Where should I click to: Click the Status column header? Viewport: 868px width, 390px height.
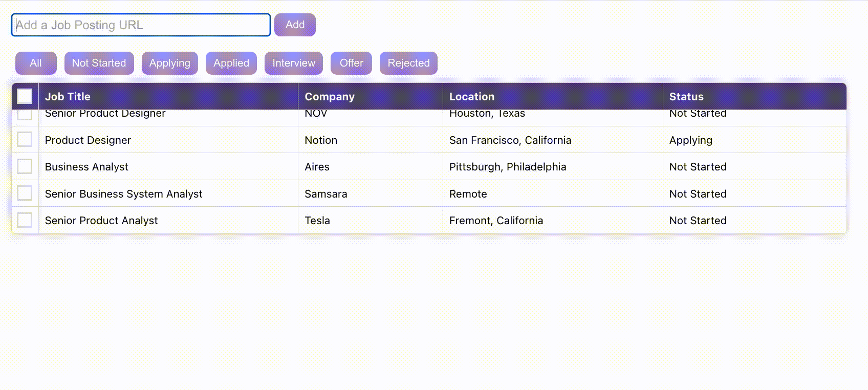click(686, 97)
